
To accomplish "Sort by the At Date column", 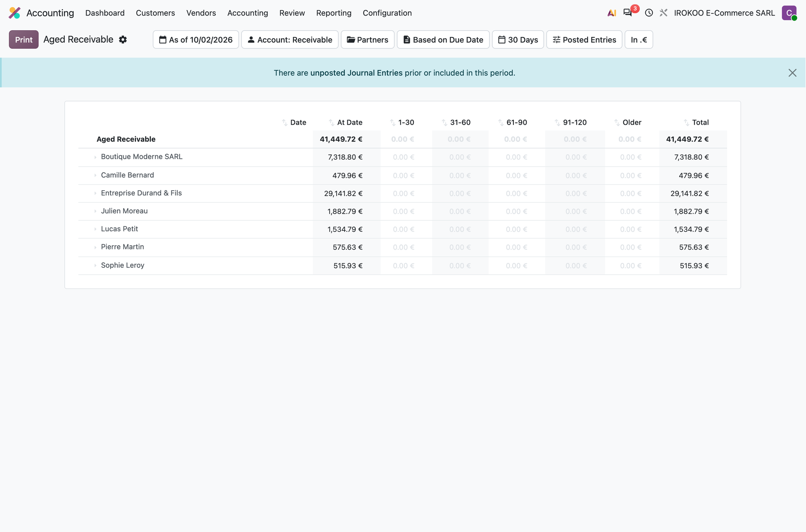I will 332,122.
